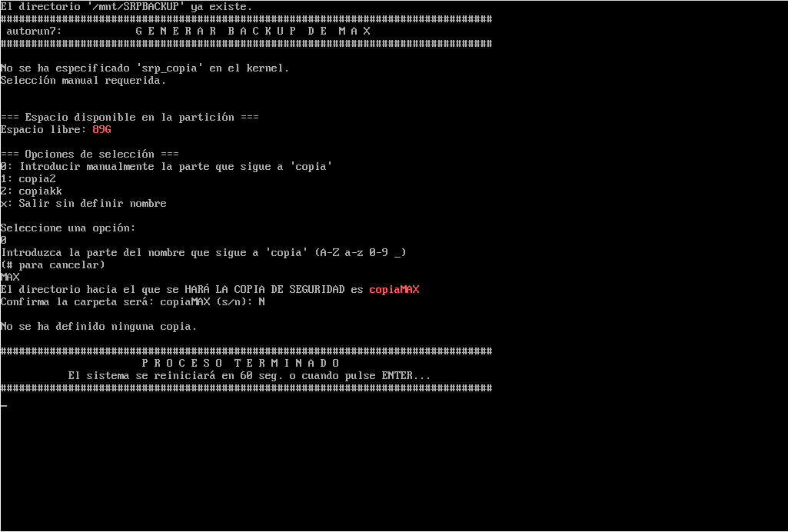Click the 'PROCESO TERMINADO' banner text
The height and width of the screenshot is (532, 788).
coord(241,363)
